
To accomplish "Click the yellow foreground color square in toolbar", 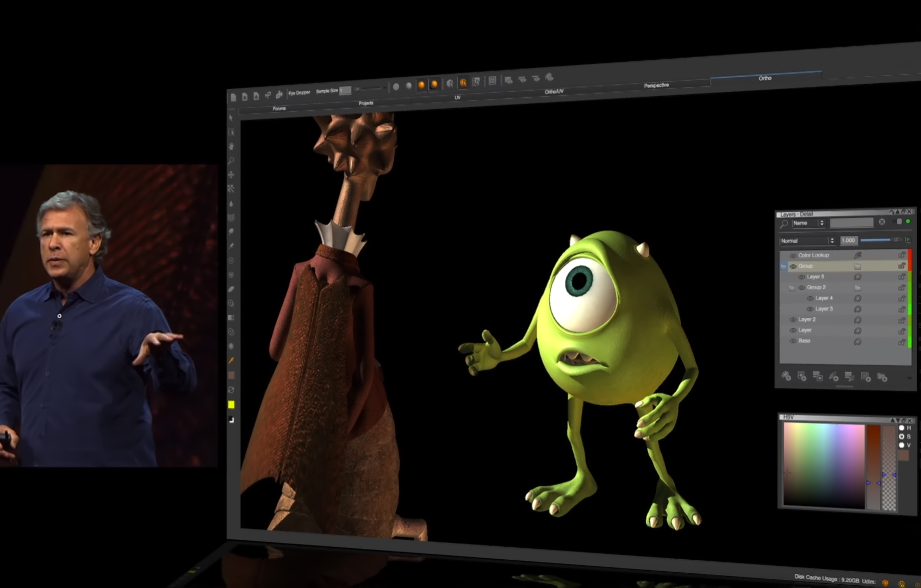I will point(231,404).
